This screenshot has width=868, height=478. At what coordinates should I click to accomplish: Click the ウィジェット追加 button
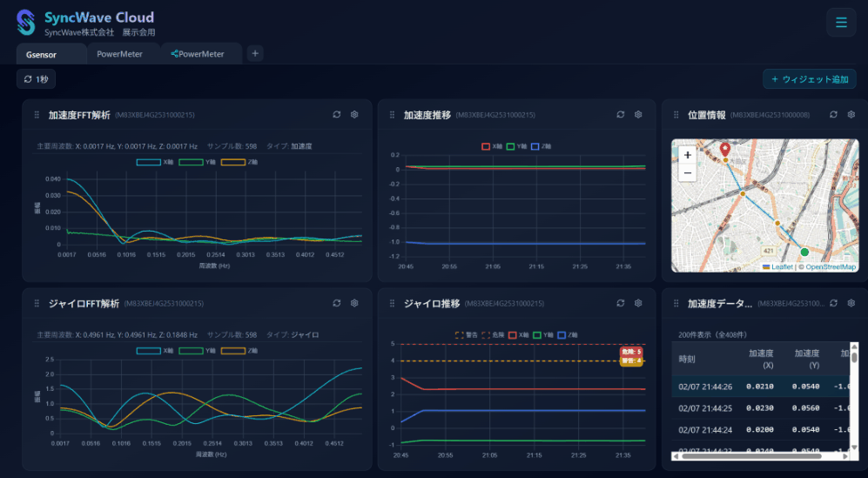(809, 79)
